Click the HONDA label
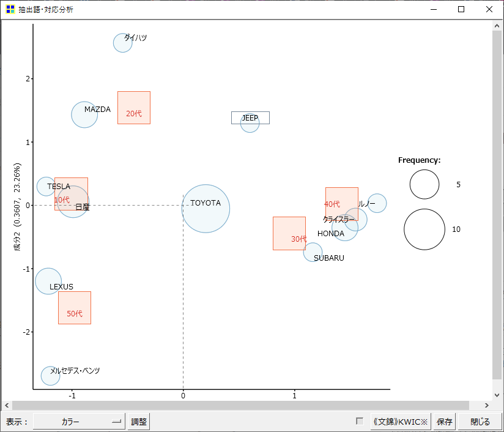Screen dimensions: 504x432 [x=331, y=234]
